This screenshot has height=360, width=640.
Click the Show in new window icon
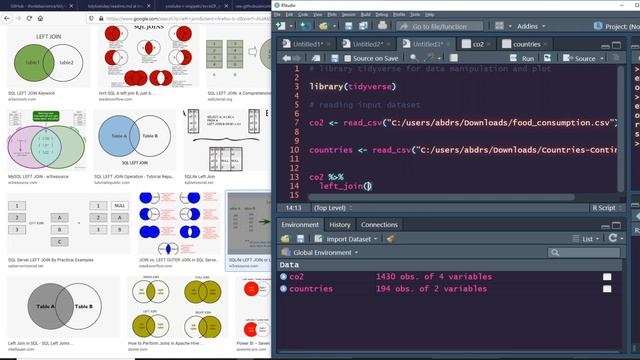(x=316, y=58)
